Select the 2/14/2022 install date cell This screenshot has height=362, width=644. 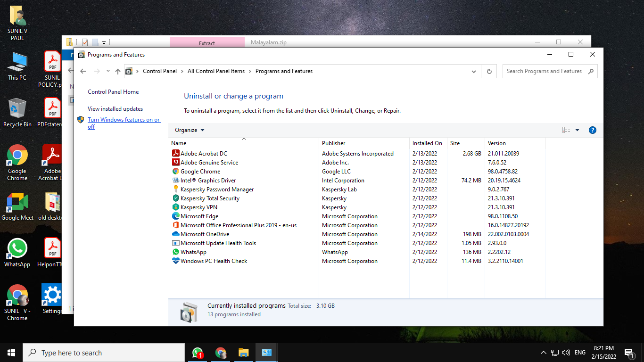coord(425,234)
